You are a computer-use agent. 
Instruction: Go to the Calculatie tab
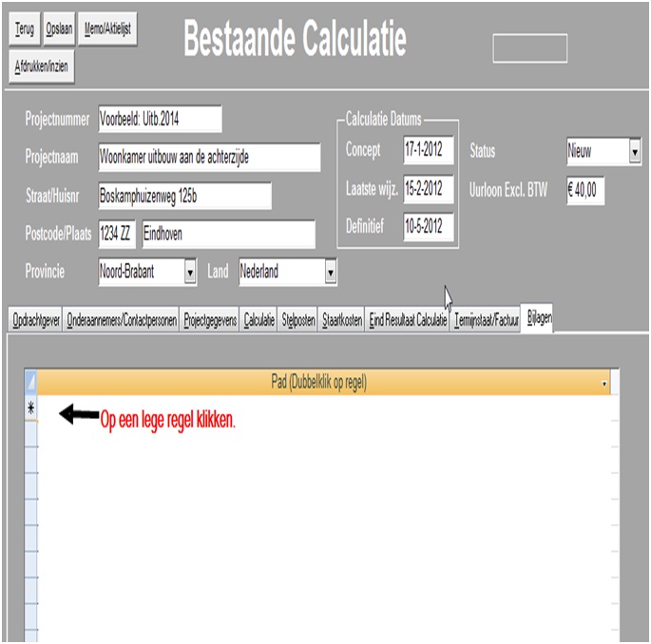pyautogui.click(x=259, y=322)
